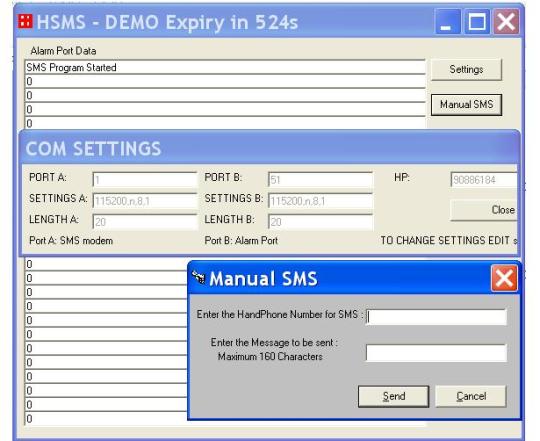Close the HSMS main window

(x=506, y=21)
